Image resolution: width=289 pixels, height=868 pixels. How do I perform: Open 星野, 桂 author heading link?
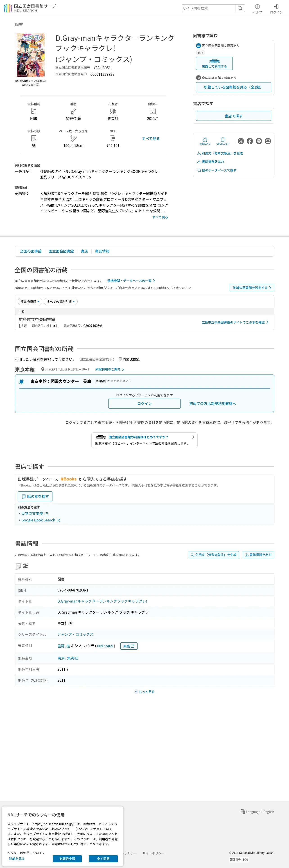click(x=64, y=646)
